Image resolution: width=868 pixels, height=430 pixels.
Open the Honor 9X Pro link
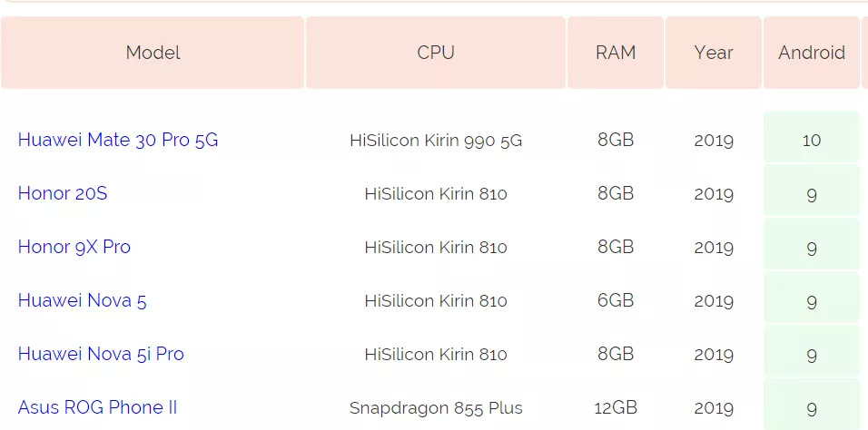pos(74,248)
